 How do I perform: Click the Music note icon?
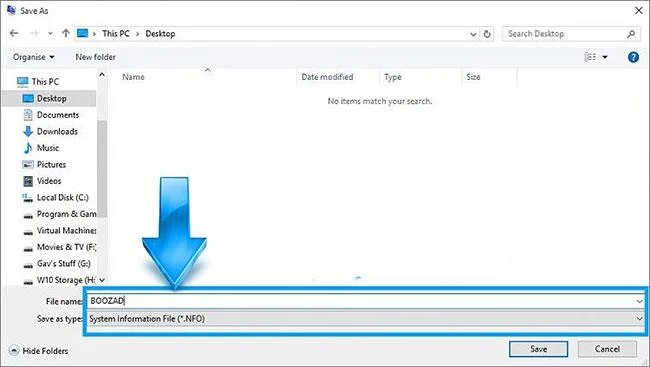(x=28, y=148)
